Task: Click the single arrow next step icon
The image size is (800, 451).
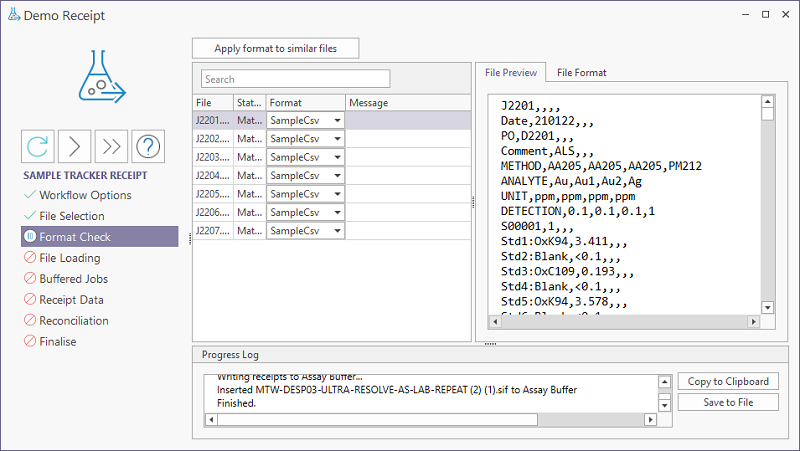Action: click(75, 146)
